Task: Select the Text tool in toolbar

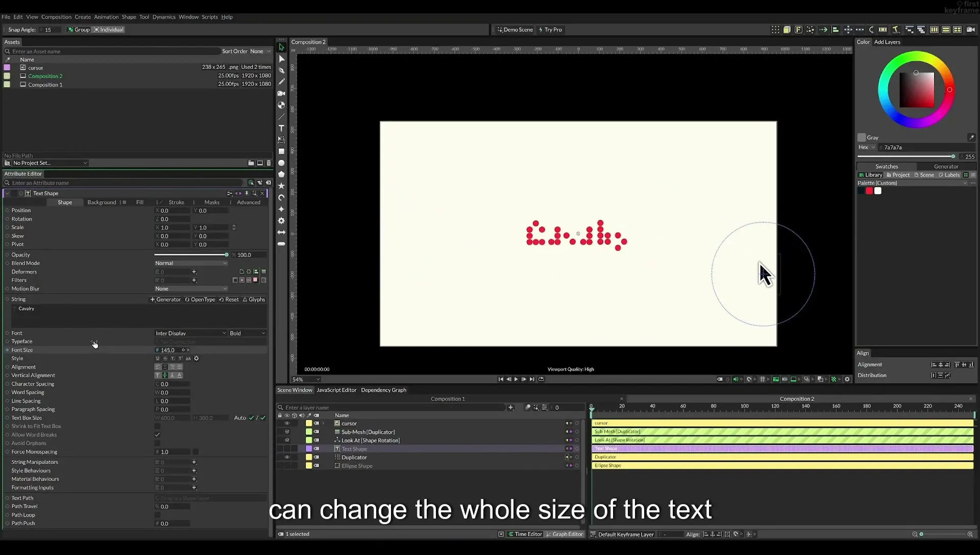Action: pos(281,128)
